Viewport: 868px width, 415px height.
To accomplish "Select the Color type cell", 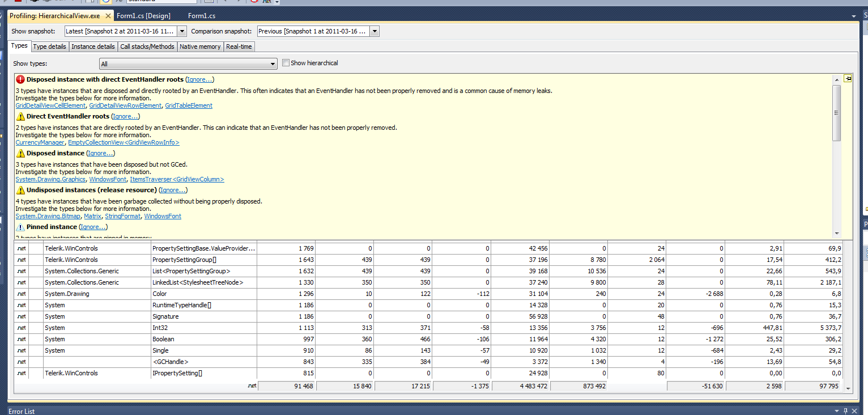I will [204, 294].
